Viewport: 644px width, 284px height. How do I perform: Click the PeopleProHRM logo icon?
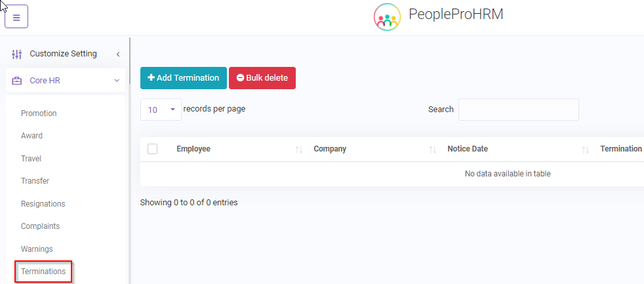(387, 17)
